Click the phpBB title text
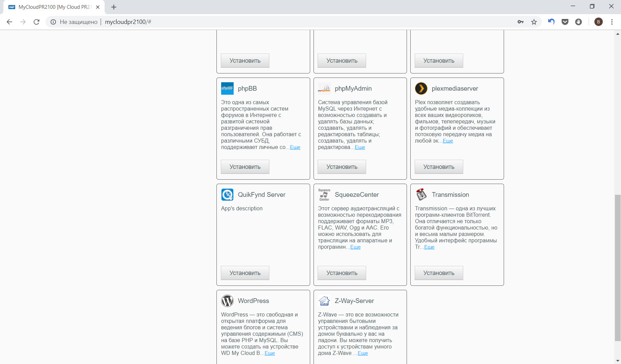 pos(247,88)
